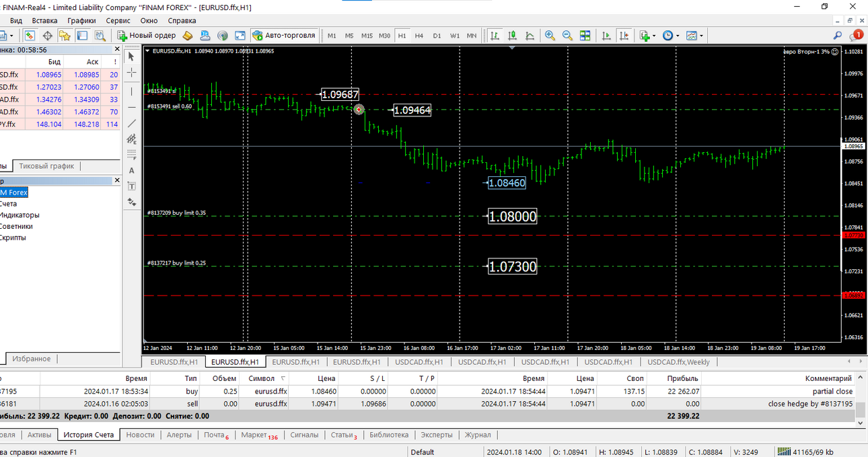Select the M15 timeframe
Screen dimensions: 868x457
367,36
